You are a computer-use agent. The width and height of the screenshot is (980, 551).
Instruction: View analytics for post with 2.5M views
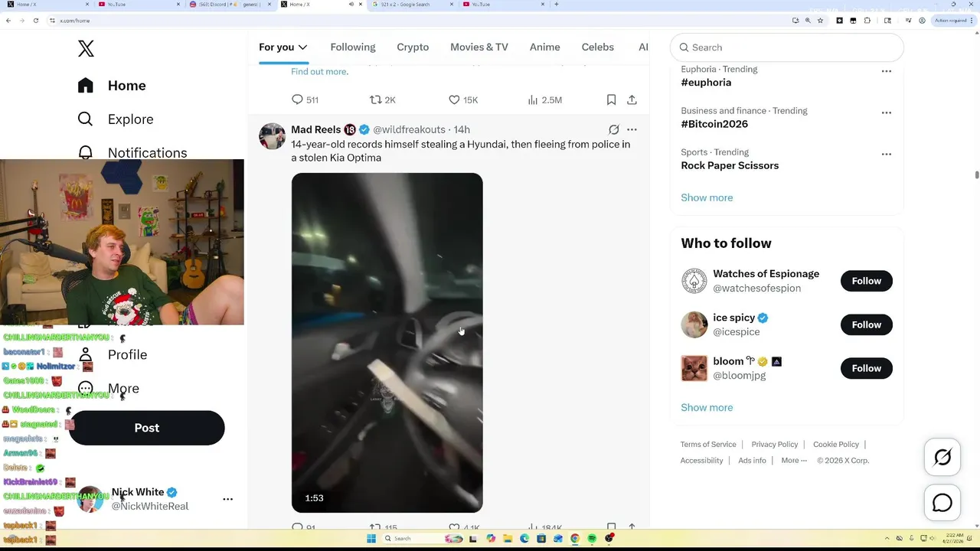tap(545, 99)
